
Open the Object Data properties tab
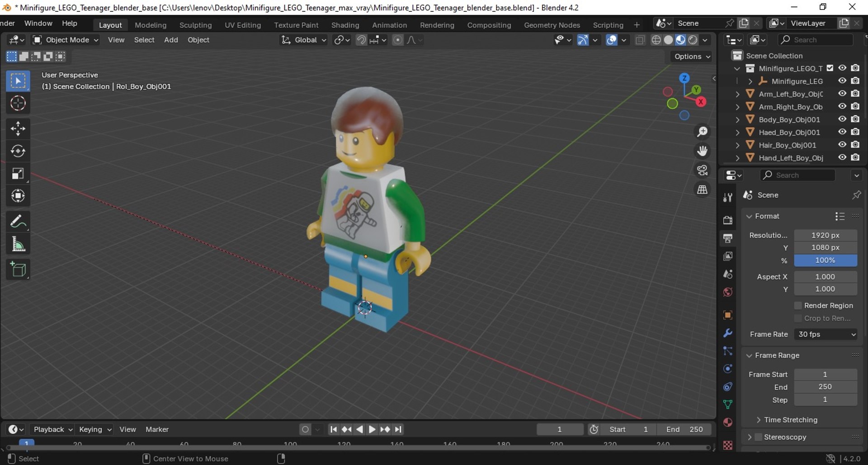point(728,404)
